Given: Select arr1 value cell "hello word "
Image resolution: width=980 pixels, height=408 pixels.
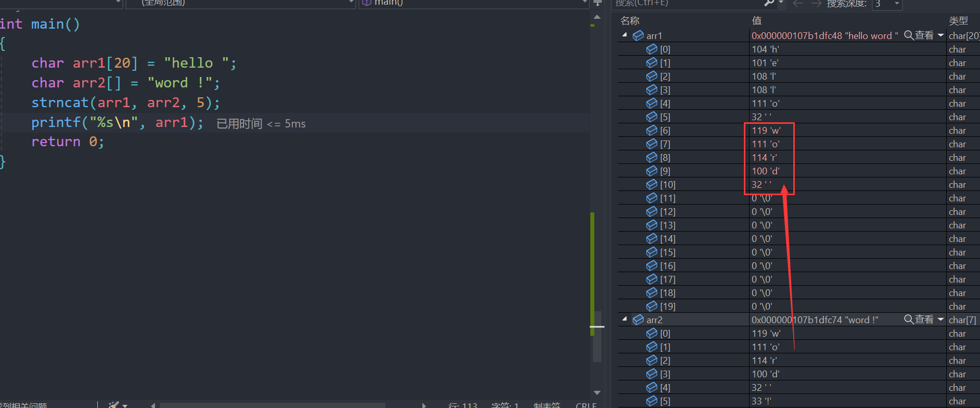Looking at the screenshot, I should (x=825, y=35).
